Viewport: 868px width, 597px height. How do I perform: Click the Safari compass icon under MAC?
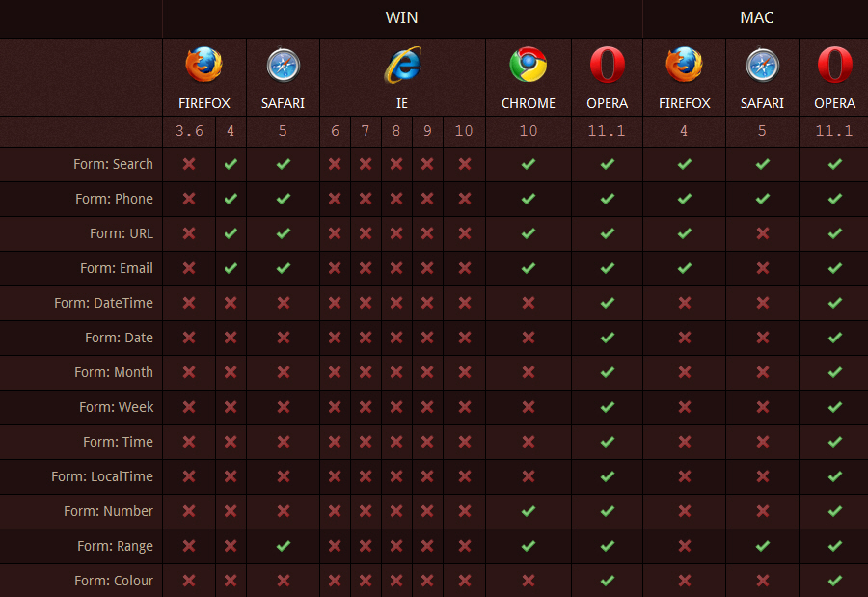[x=762, y=66]
